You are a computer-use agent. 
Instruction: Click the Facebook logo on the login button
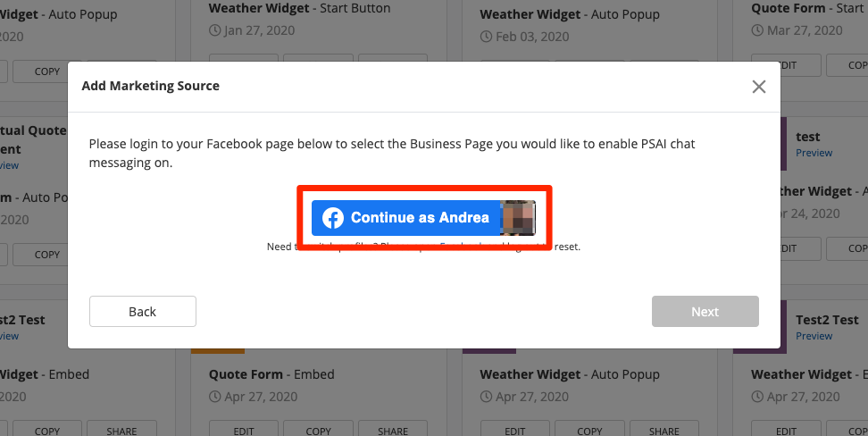coord(333,218)
